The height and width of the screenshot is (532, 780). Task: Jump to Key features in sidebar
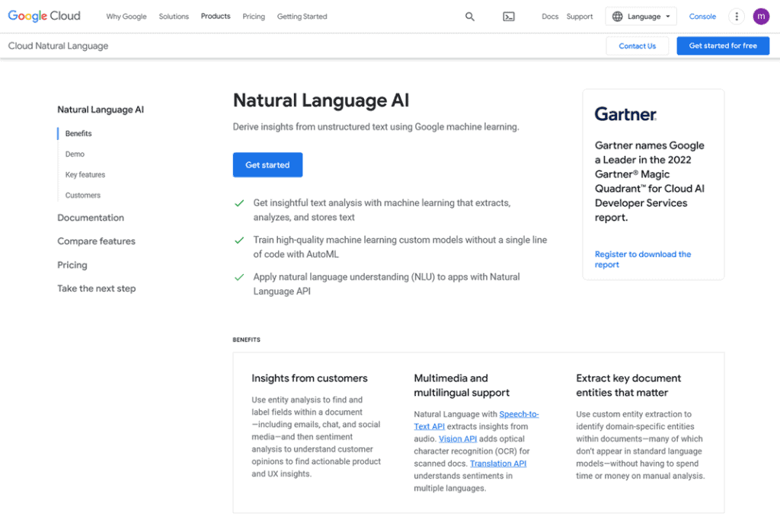coord(85,174)
